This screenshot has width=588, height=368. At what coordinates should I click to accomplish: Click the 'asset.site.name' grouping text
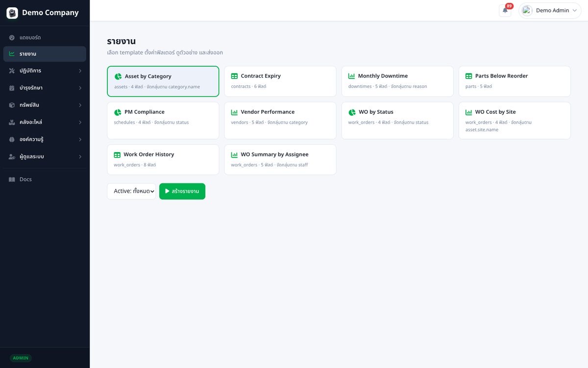(481, 130)
